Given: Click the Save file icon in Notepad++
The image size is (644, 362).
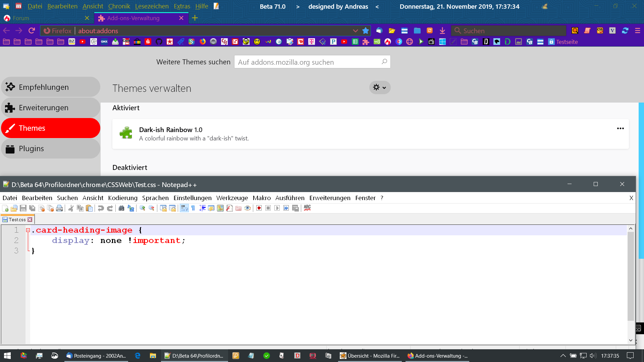Looking at the screenshot, I should click(x=23, y=208).
